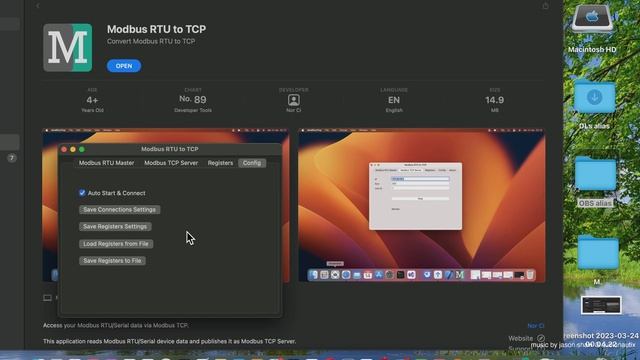Open the Modbus RTU to TCP app
The width and height of the screenshot is (640, 360).
point(124,66)
